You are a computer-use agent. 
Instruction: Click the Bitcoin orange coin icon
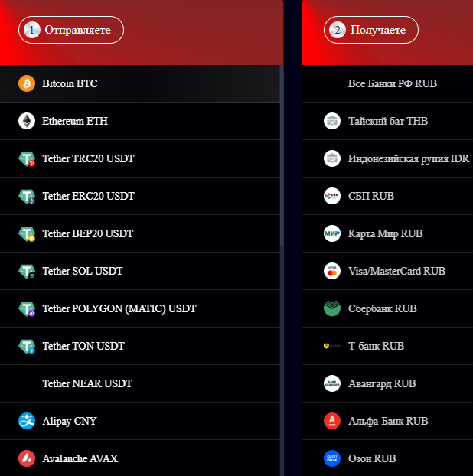(x=27, y=83)
